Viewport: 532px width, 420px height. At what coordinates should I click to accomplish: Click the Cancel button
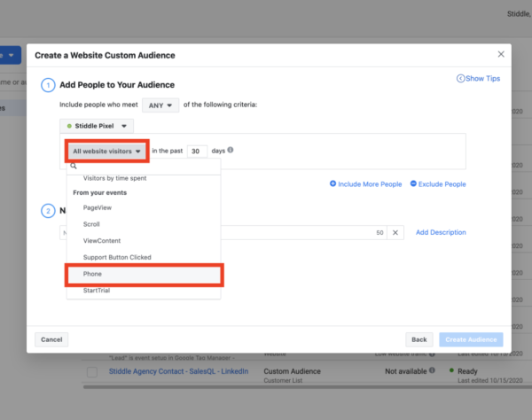tap(51, 339)
